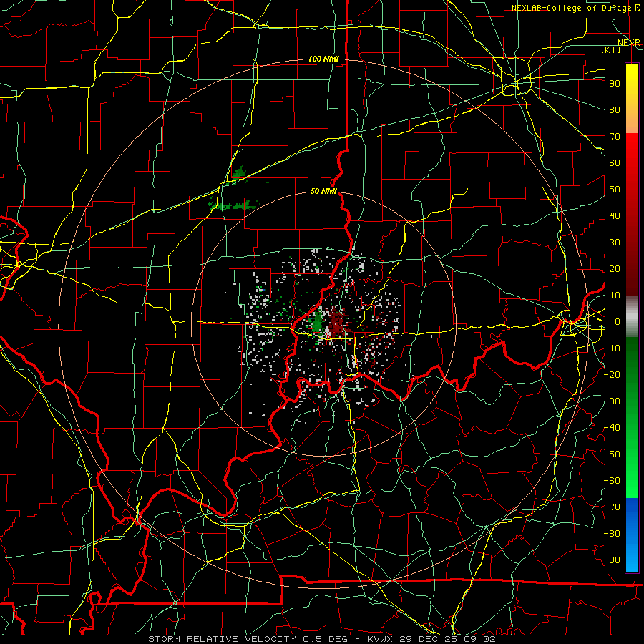The height and width of the screenshot is (644, 644).
Task: Click the -40 scale label
Action: tap(612, 428)
